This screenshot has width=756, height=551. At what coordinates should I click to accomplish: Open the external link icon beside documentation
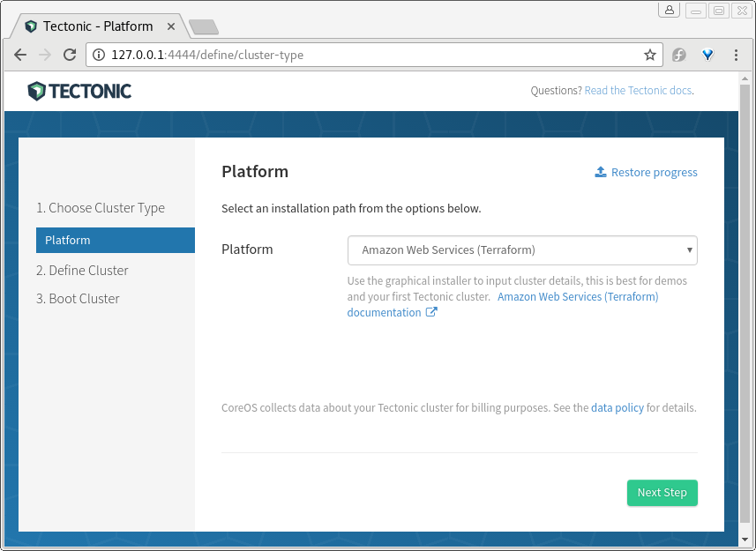click(x=431, y=311)
